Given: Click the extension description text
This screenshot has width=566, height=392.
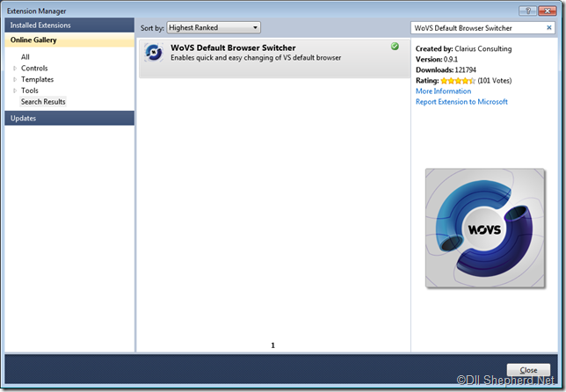Looking at the screenshot, I should pyautogui.click(x=256, y=58).
